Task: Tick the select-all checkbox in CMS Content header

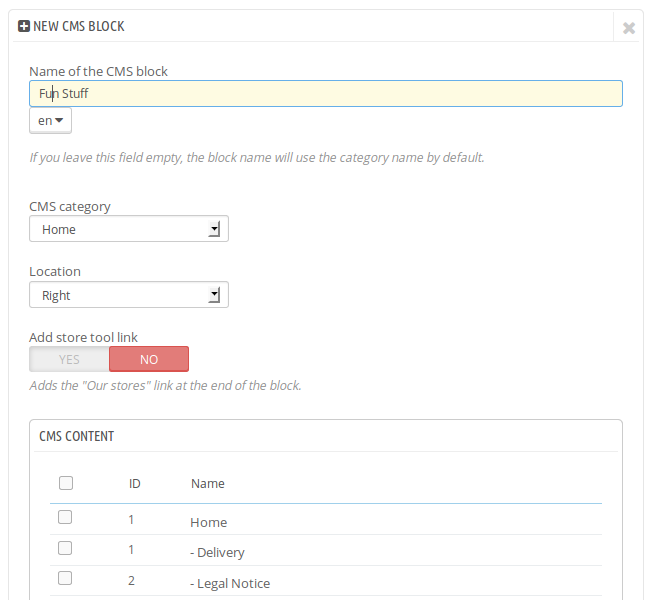Action: [66, 483]
